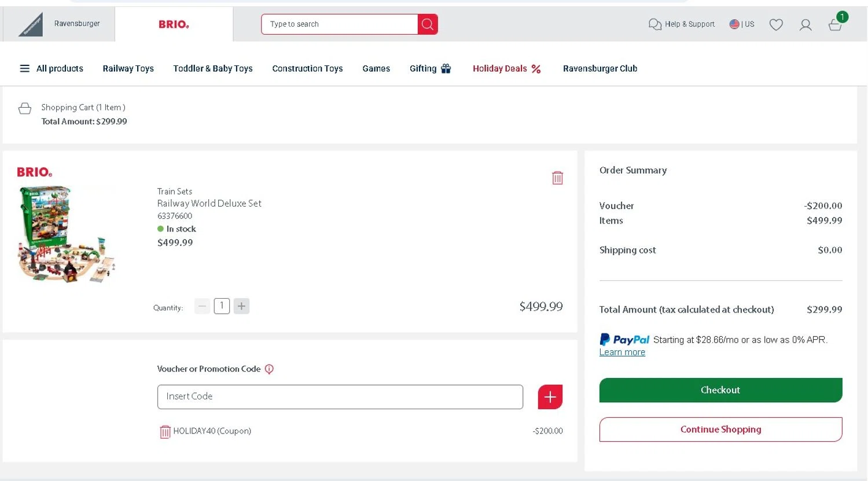Screen dimensions: 868x481
Task: Open the Railway World Deluxe Set link
Action: pyautogui.click(x=209, y=203)
